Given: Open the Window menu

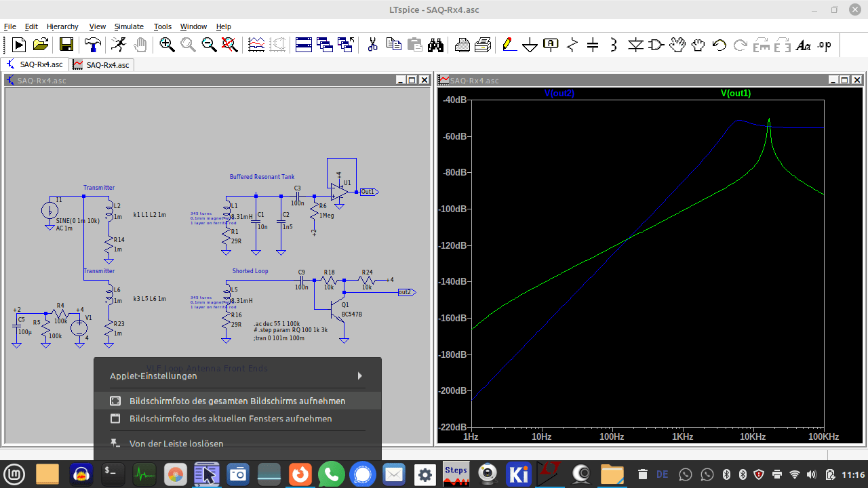Looking at the screenshot, I should (x=193, y=26).
